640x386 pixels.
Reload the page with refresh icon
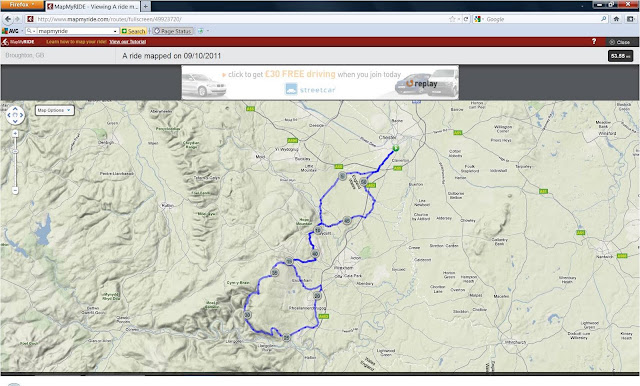[x=466, y=19]
